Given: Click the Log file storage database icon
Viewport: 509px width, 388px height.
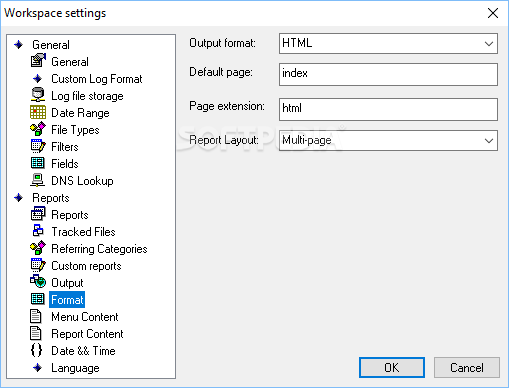Looking at the screenshot, I should 38,95.
